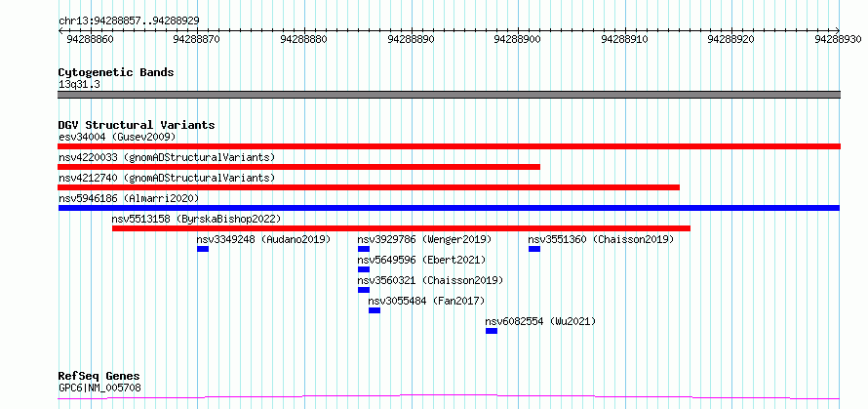Click the 13q31.3 cytogenetic band label
868x409 pixels.
[79, 85]
